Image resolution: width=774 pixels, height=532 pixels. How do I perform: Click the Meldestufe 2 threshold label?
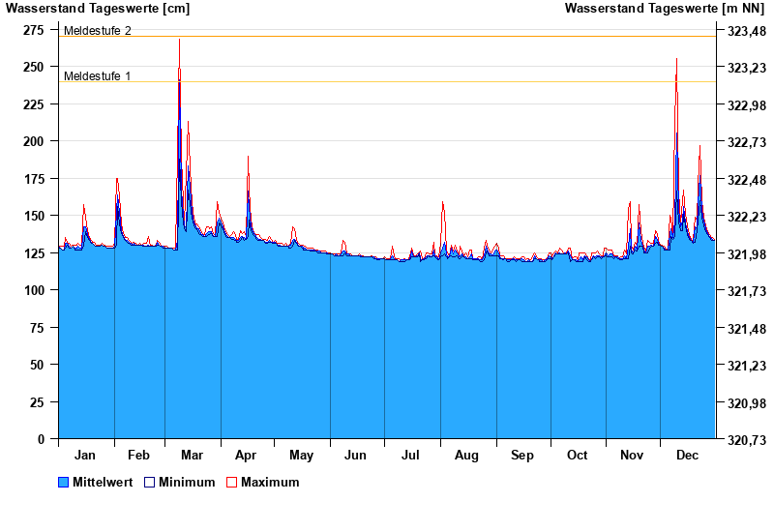point(97,31)
